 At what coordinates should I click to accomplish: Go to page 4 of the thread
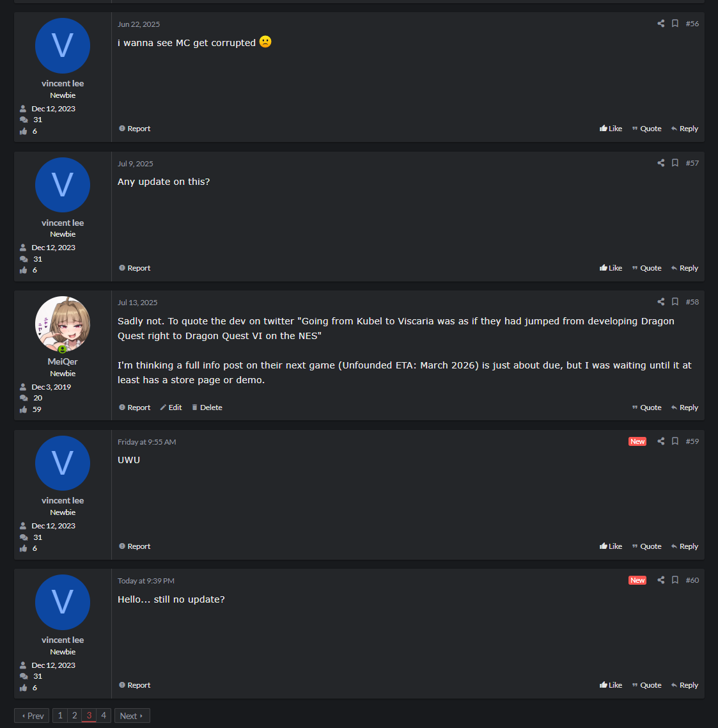[x=104, y=715]
